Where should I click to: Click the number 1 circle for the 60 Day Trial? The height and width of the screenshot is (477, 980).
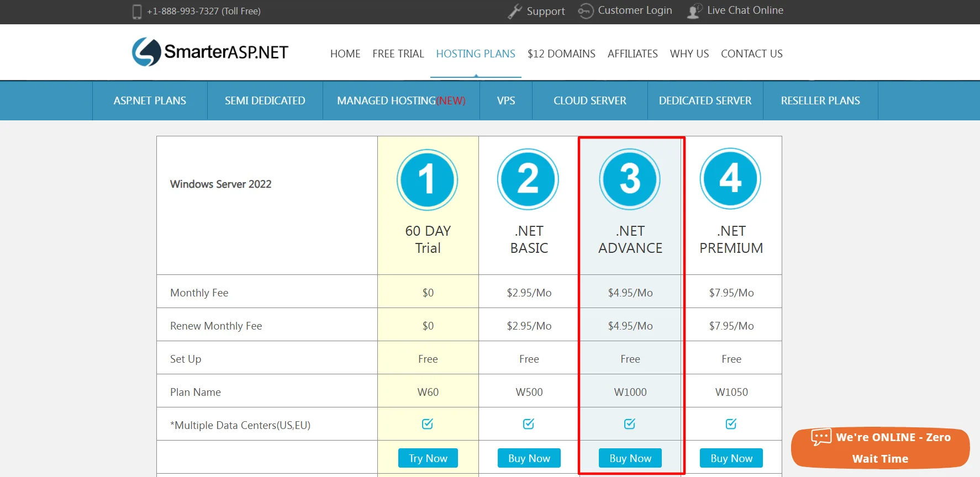[427, 179]
